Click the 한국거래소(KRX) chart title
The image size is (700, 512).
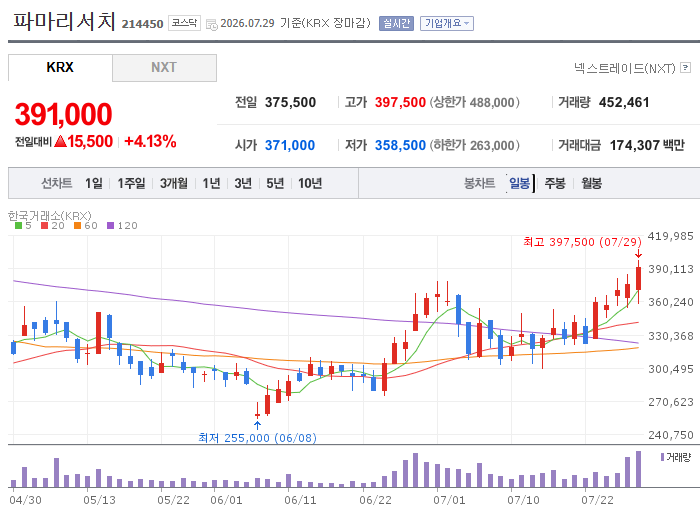point(50,216)
